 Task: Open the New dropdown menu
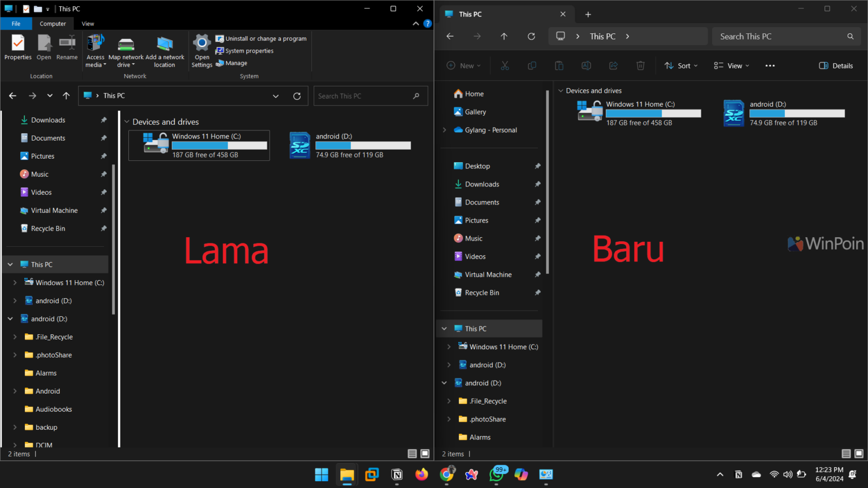[463, 66]
